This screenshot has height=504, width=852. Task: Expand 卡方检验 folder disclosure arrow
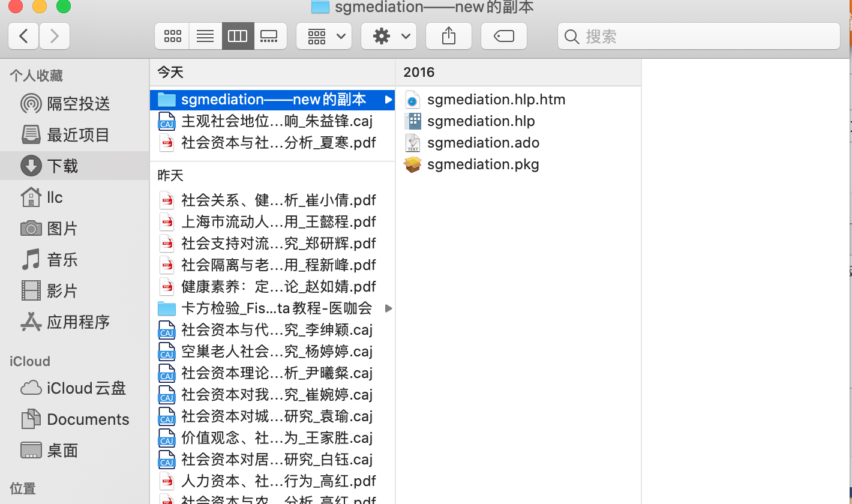point(388,308)
